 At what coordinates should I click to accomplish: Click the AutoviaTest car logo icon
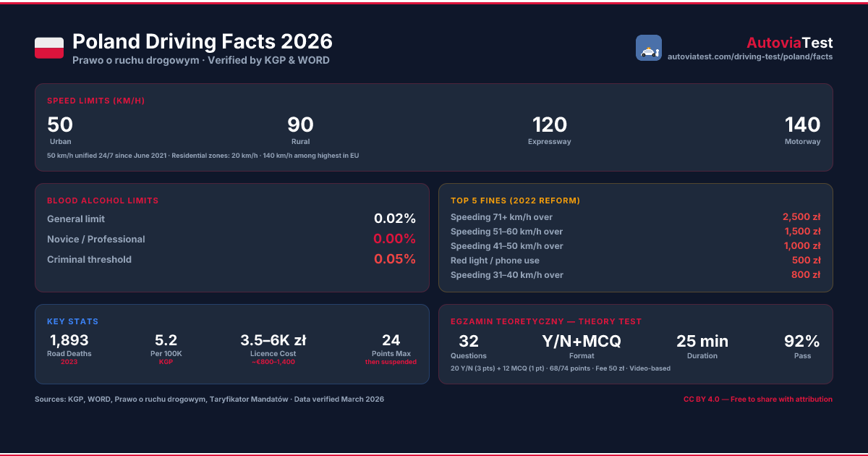pos(649,48)
